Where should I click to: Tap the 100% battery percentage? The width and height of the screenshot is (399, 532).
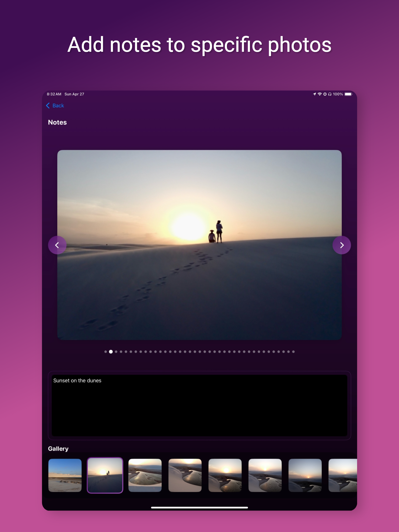point(338,94)
